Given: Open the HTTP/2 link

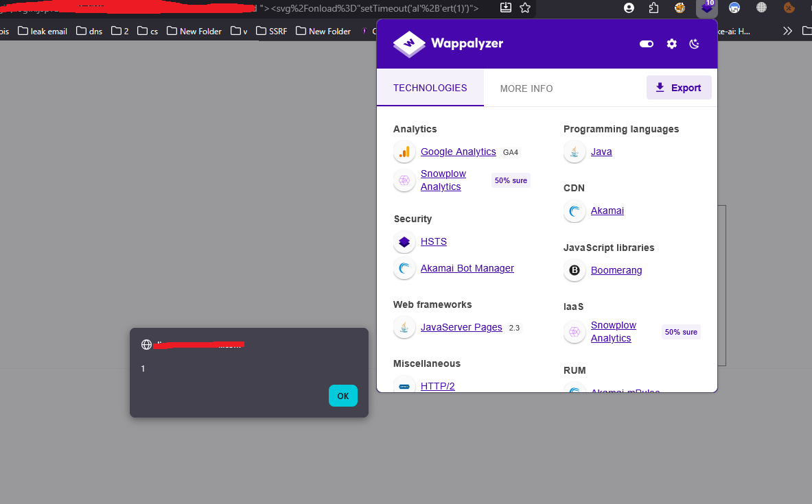Looking at the screenshot, I should 438,386.
